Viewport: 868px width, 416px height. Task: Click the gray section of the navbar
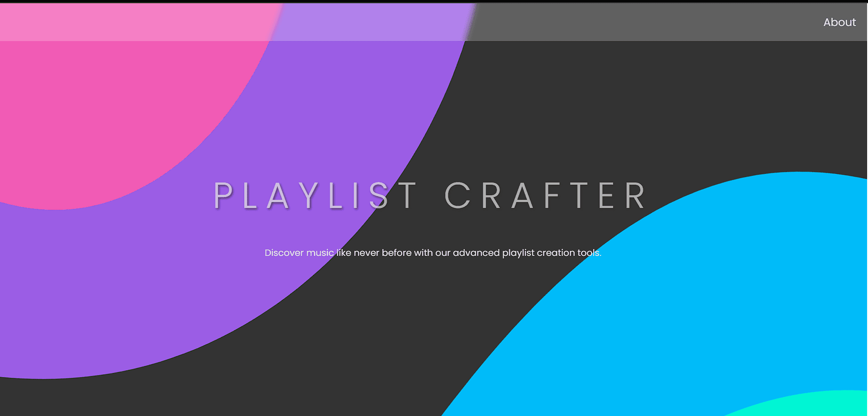[639, 22]
